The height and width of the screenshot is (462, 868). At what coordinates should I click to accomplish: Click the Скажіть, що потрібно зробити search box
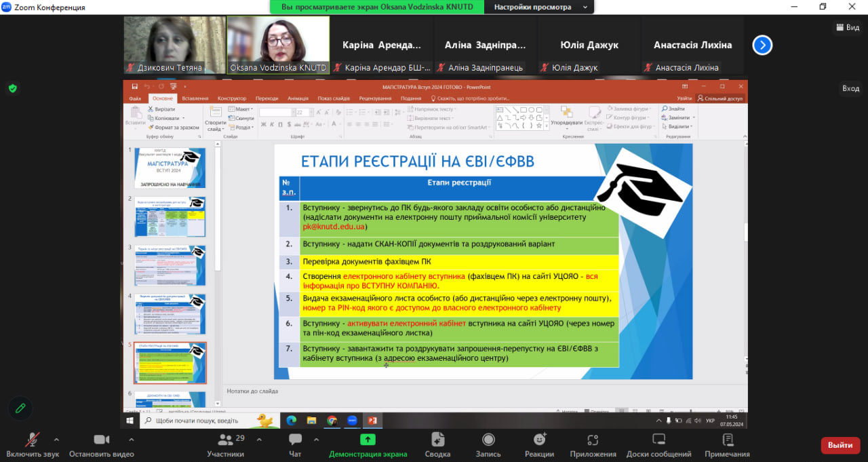pos(469,98)
